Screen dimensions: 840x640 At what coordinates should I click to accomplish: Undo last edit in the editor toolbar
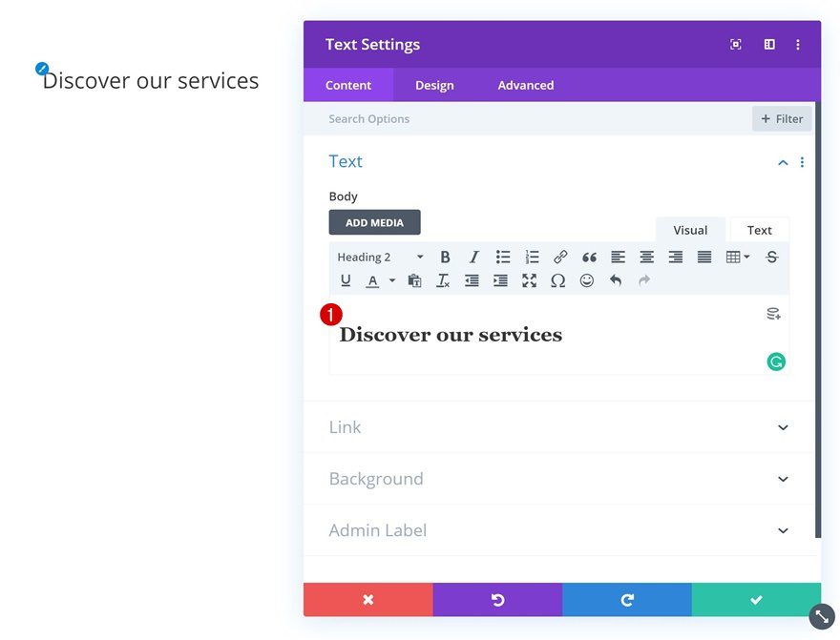click(616, 280)
